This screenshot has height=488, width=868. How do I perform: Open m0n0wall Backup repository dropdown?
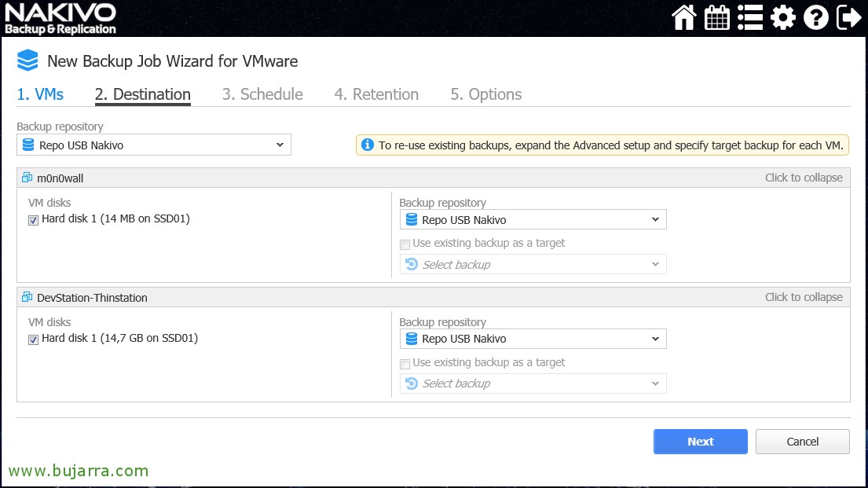click(x=533, y=220)
